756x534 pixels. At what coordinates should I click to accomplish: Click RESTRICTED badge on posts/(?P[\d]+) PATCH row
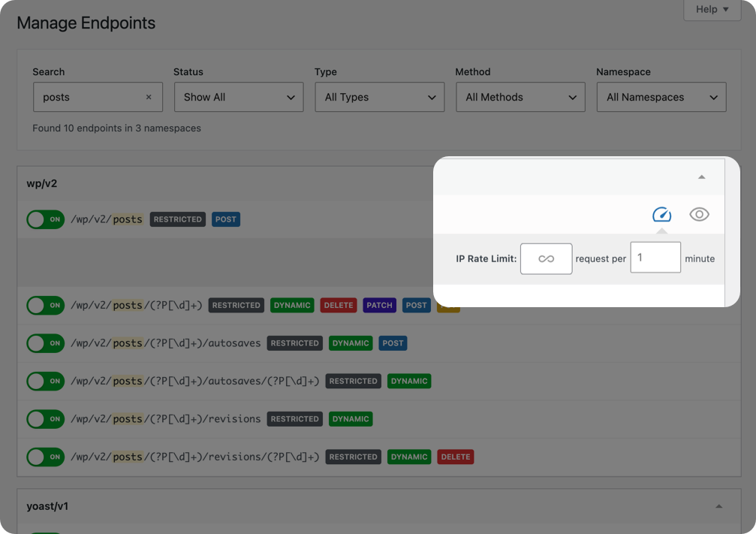click(236, 306)
